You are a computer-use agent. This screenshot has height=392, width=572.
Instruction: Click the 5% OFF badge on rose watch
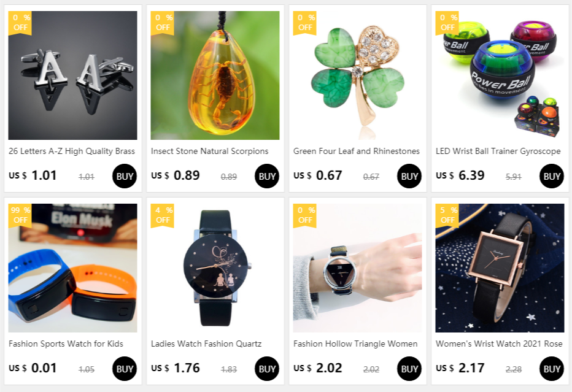[447, 216]
